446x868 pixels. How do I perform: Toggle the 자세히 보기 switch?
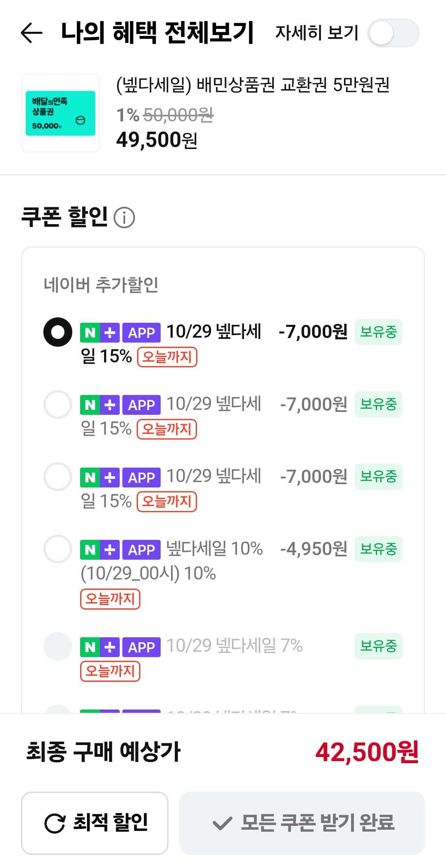pos(393,33)
